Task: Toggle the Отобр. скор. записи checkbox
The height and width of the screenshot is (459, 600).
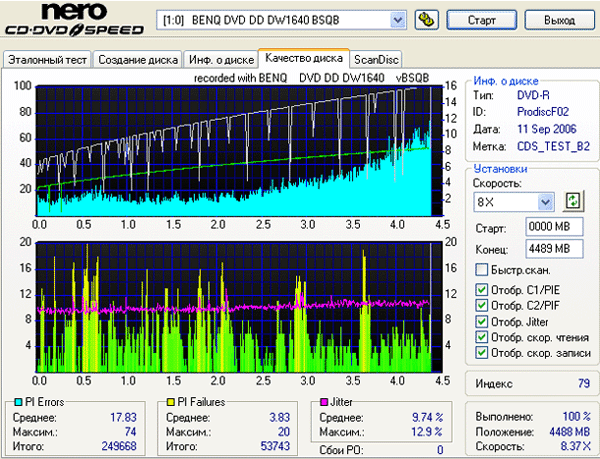Action: [x=482, y=353]
